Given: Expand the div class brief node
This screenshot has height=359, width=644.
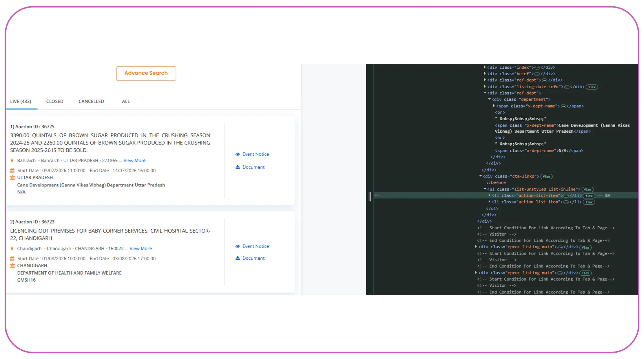Looking at the screenshot, I should (485, 74).
